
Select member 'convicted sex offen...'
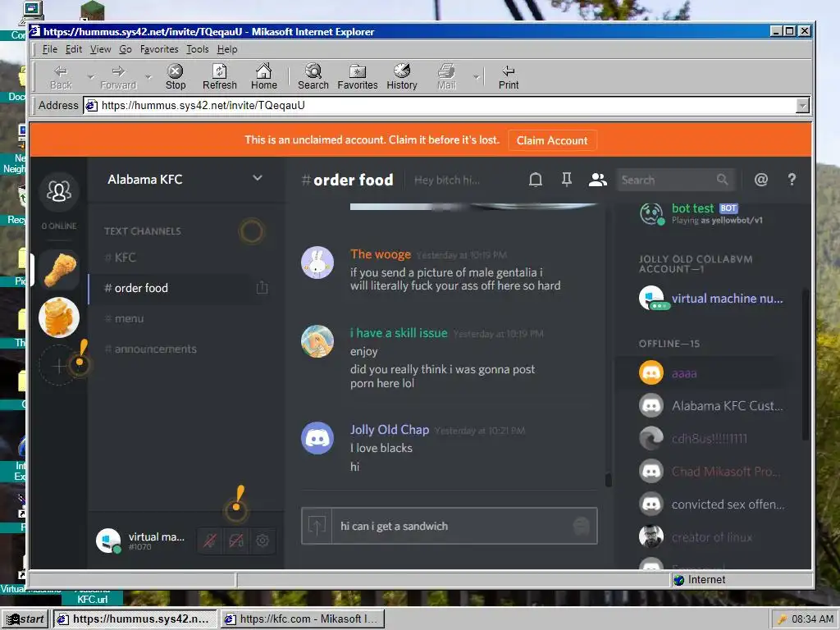pos(710,504)
